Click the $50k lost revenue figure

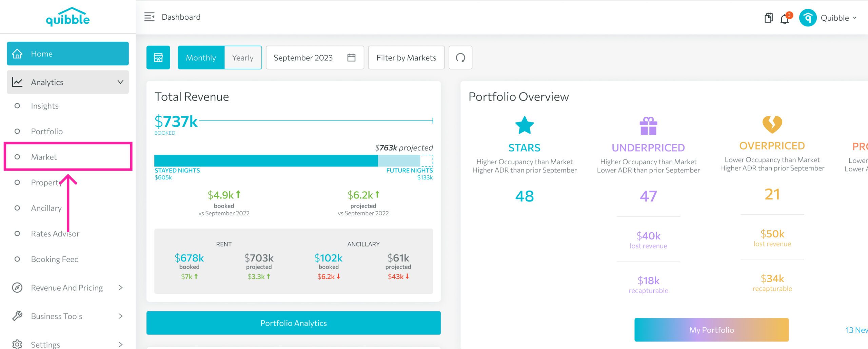click(772, 234)
